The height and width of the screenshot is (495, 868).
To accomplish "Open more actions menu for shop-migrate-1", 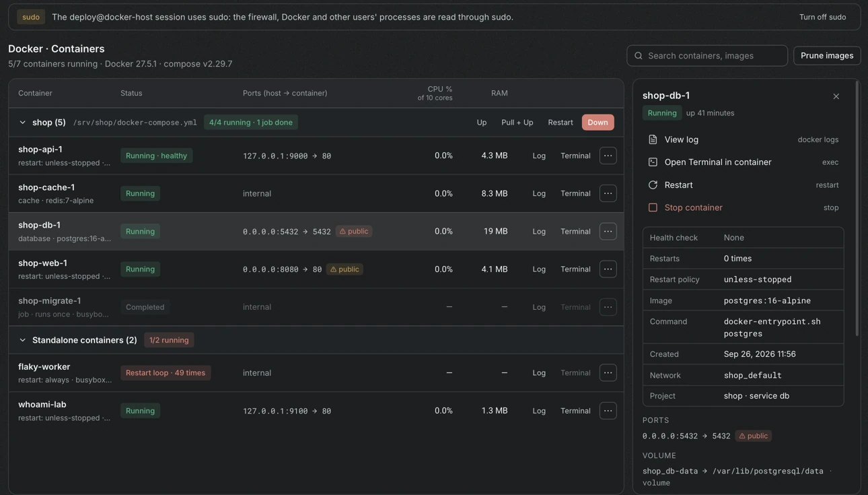I will pyautogui.click(x=608, y=307).
